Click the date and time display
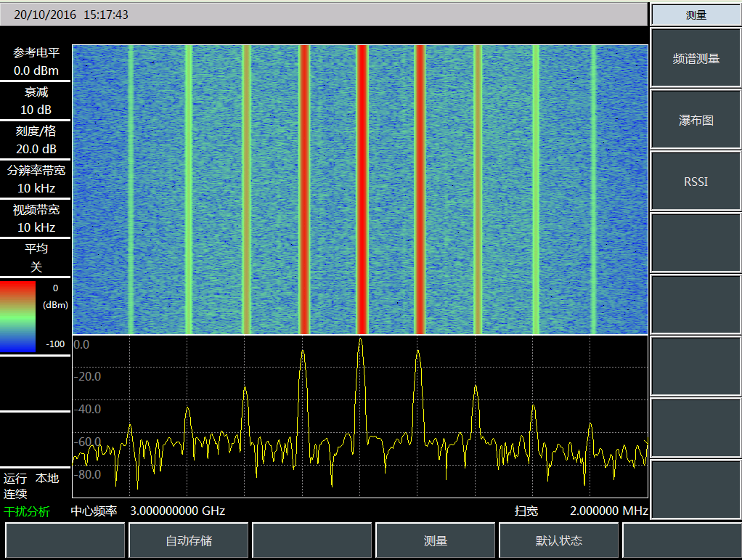 pos(71,15)
